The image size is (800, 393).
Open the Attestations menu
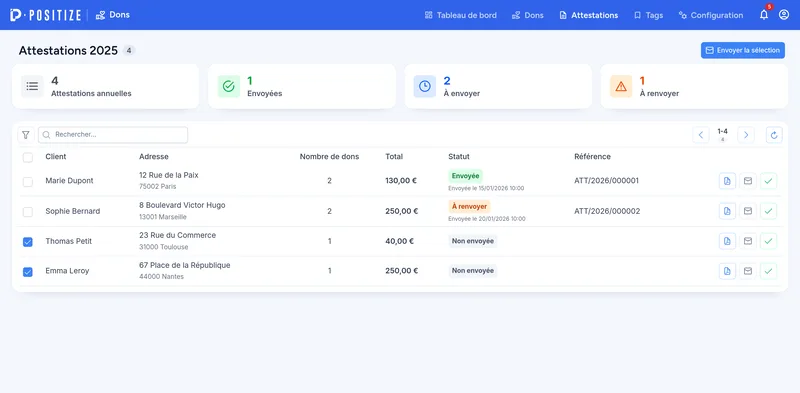point(589,15)
